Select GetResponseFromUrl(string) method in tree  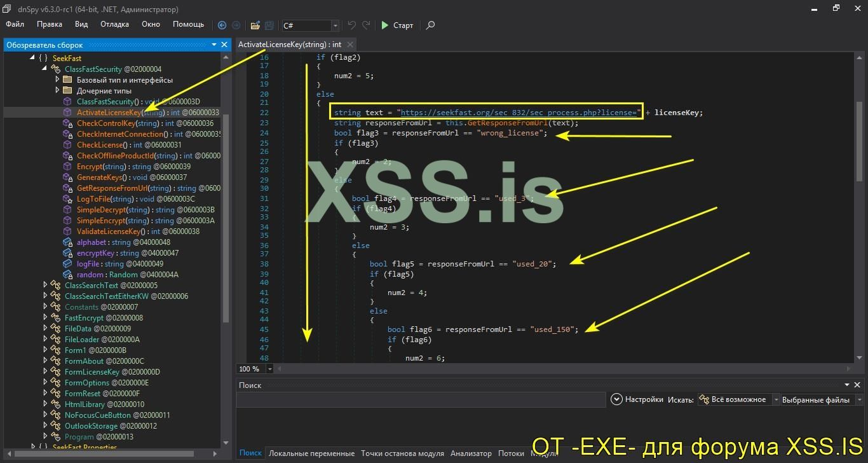pyautogui.click(x=149, y=188)
